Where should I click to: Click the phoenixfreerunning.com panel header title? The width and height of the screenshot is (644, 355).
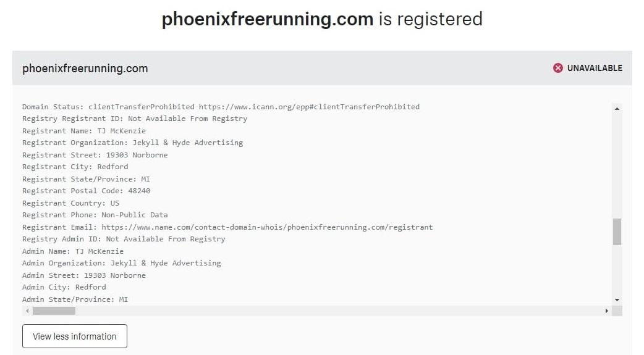[85, 69]
